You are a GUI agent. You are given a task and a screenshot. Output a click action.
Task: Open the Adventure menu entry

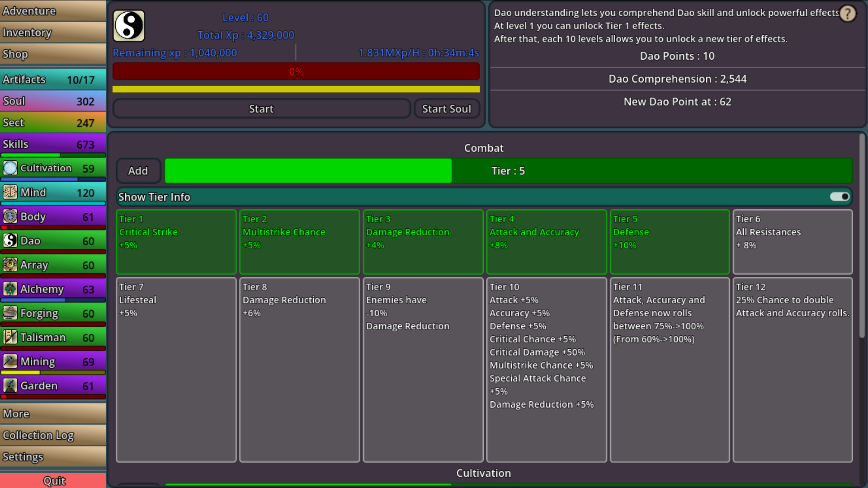pos(29,11)
